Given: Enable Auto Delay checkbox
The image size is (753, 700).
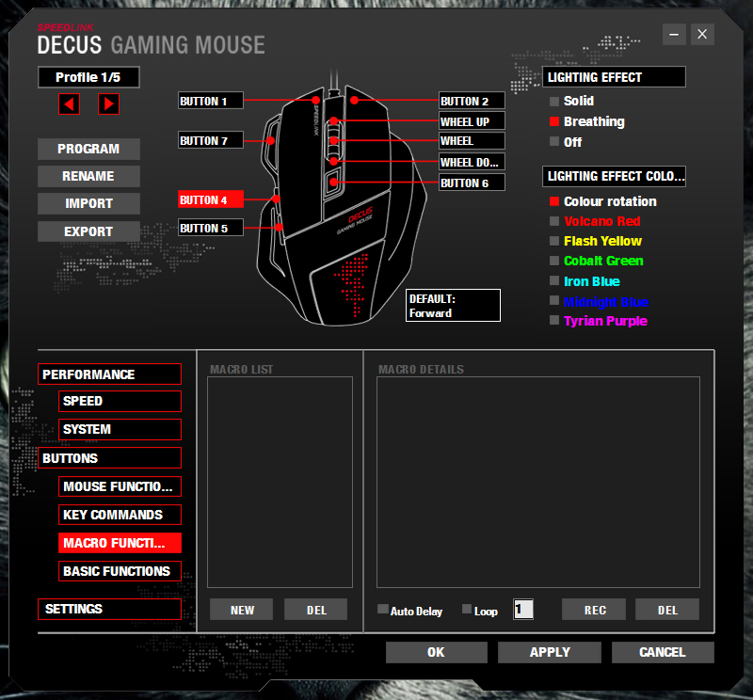Looking at the screenshot, I should 383,610.
